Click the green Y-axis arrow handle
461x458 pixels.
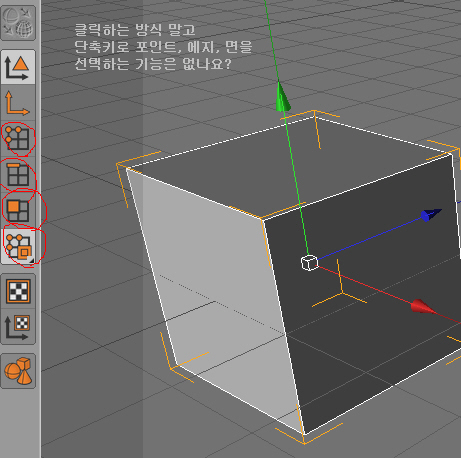(283, 97)
